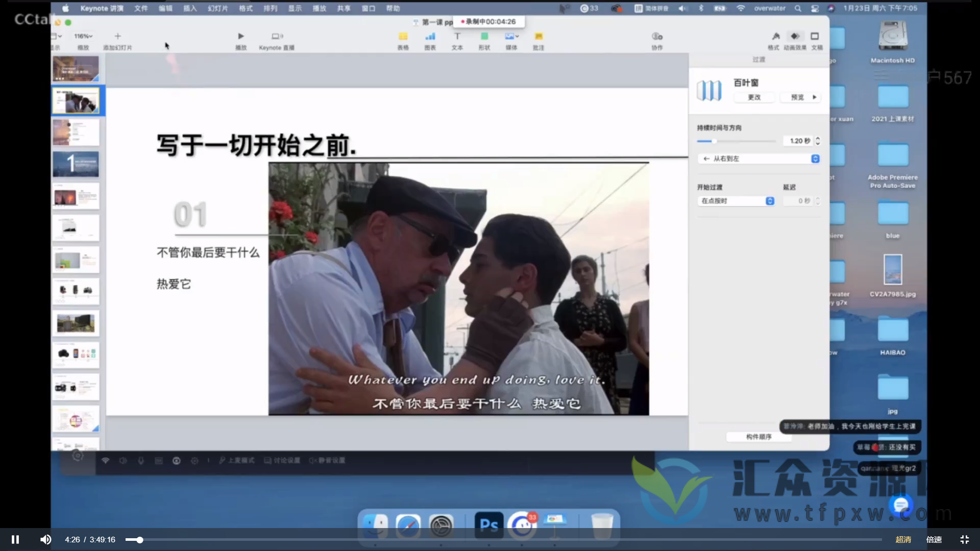This screenshot has width=980, height=551.
Task: Click the 0 秒 delay stepper
Action: click(817, 201)
